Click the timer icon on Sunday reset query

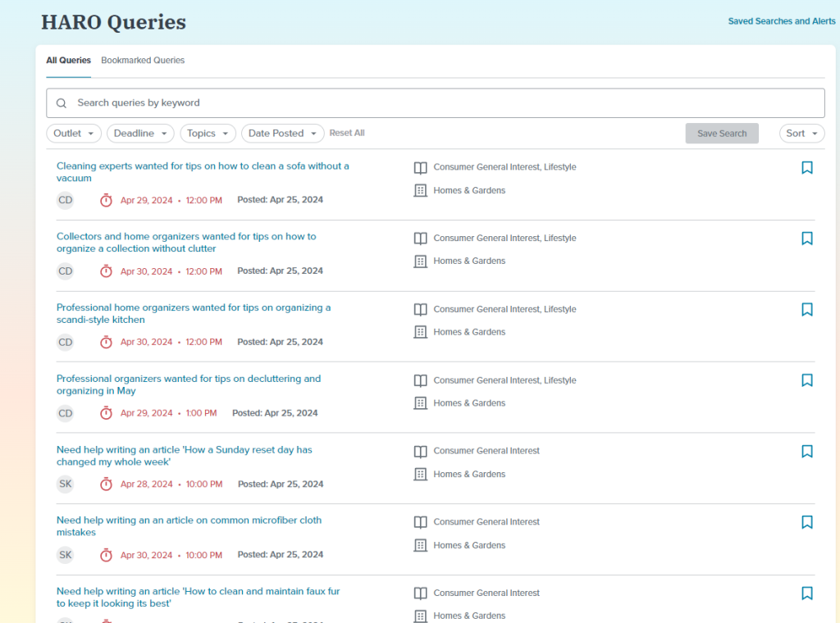tap(106, 484)
